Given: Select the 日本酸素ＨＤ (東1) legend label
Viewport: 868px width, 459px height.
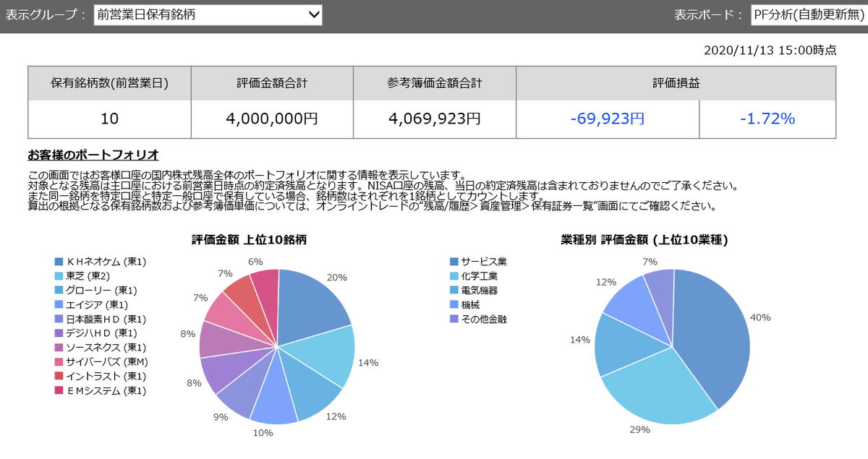Looking at the screenshot, I should tap(106, 319).
